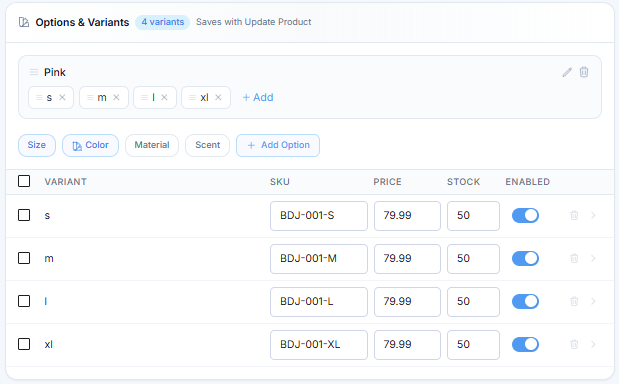Edit the stock field for xl variant
The height and width of the screenshot is (384, 619).
click(x=473, y=345)
